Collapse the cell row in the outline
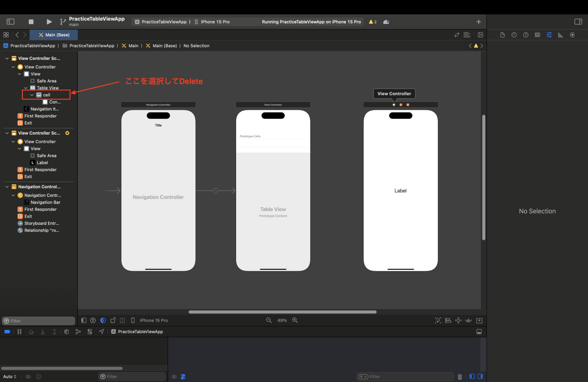 [32, 95]
